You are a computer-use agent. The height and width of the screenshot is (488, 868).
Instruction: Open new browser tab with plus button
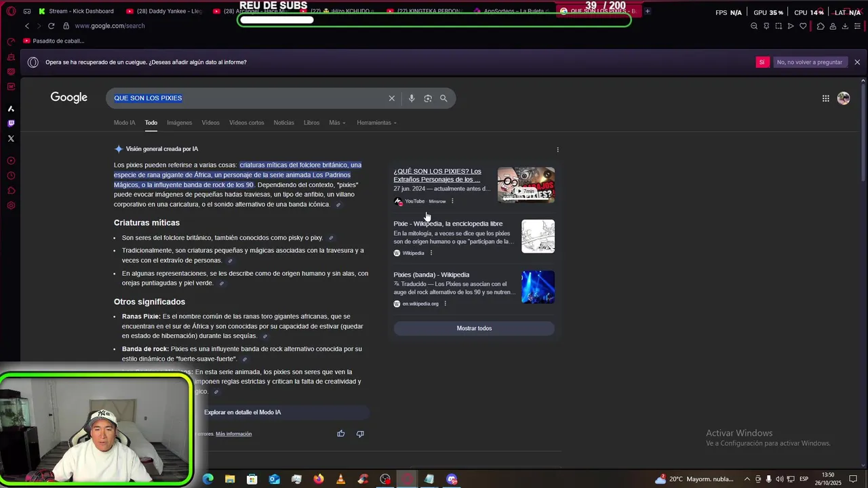point(648,12)
